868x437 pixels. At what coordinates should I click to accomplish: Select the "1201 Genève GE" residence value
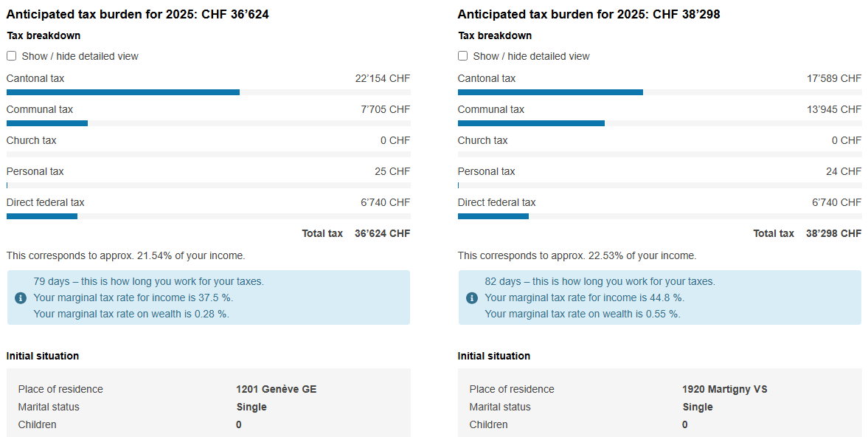[276, 389]
